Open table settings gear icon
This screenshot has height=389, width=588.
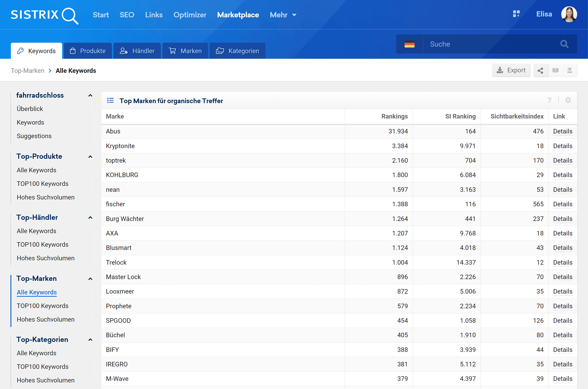pos(568,100)
